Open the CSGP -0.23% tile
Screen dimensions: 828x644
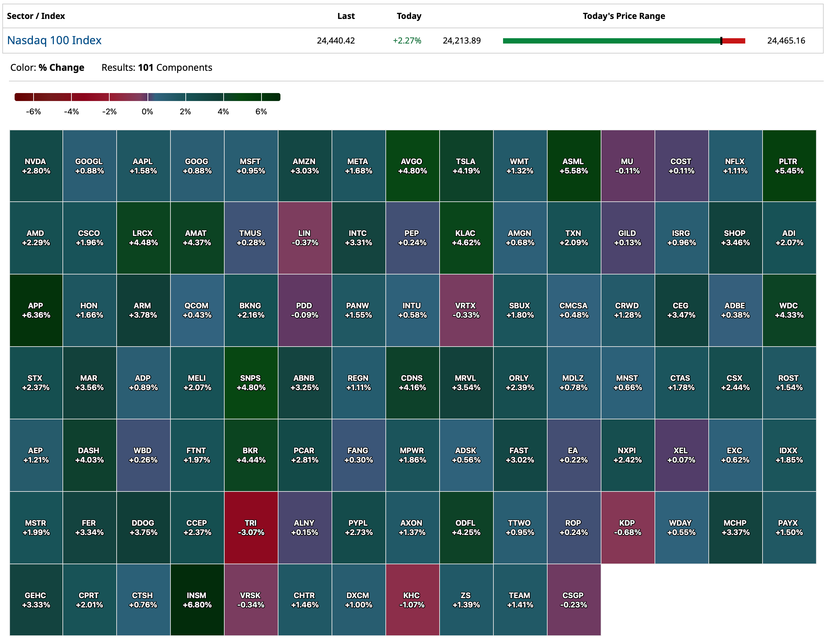click(573, 599)
